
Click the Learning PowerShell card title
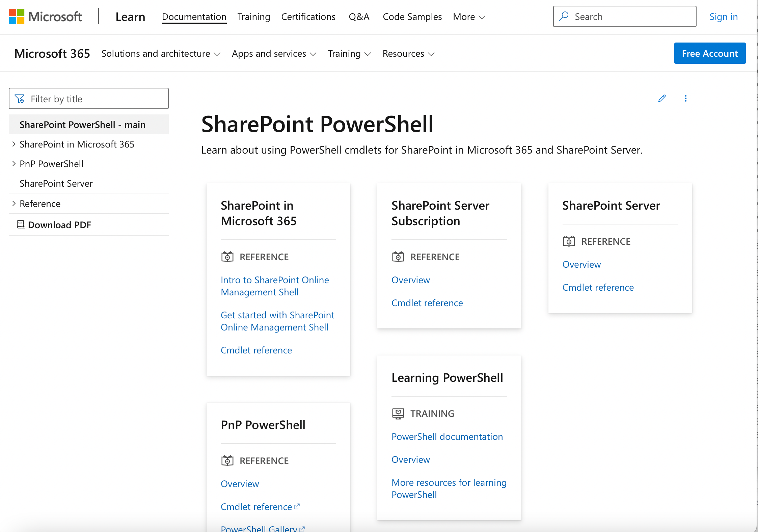pos(447,377)
